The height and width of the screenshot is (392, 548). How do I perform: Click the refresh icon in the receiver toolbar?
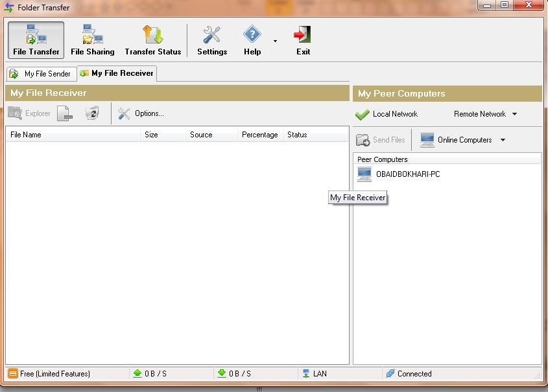tap(92, 113)
